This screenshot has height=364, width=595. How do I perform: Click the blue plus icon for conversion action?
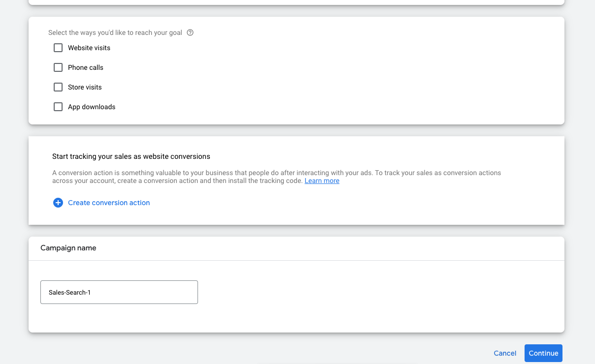tap(58, 203)
